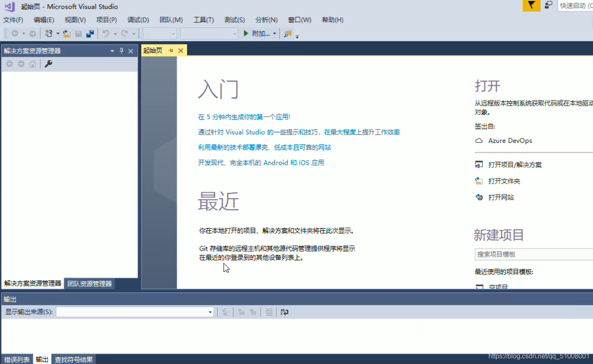Click the yellow filter icon in the title bar
The image size is (593, 364).
tap(531, 6)
